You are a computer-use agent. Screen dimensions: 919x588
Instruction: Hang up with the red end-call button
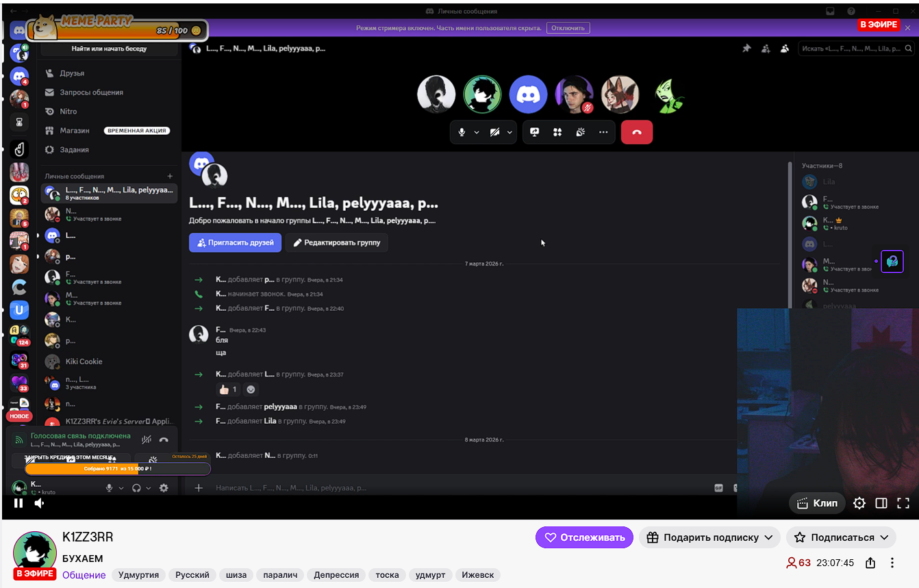pyautogui.click(x=637, y=132)
